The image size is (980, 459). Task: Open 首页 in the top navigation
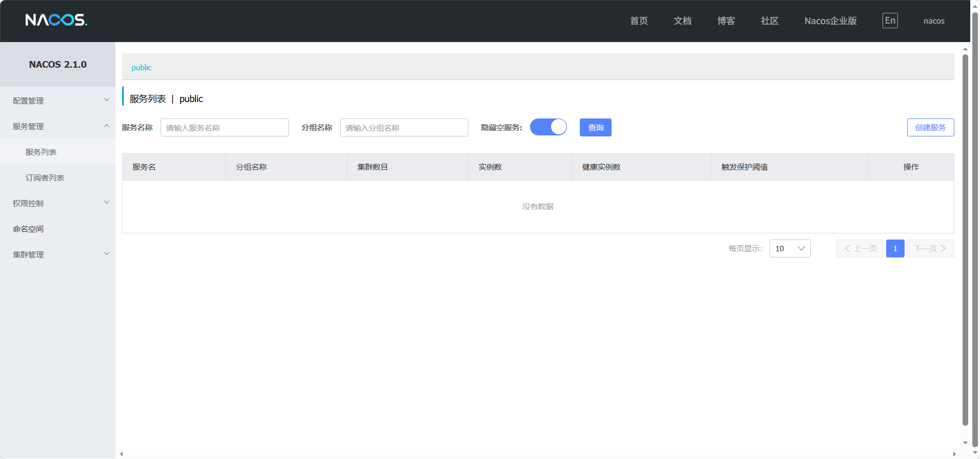[639, 21]
